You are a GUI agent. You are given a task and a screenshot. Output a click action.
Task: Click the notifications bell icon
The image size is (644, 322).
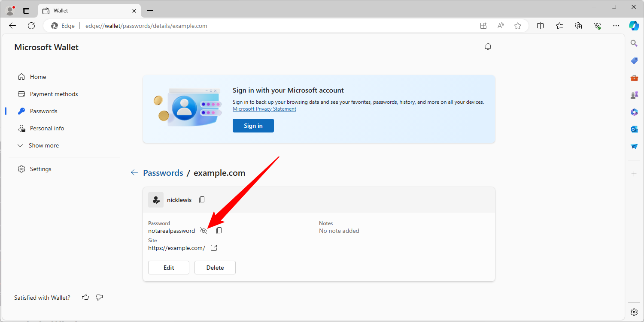point(488,47)
